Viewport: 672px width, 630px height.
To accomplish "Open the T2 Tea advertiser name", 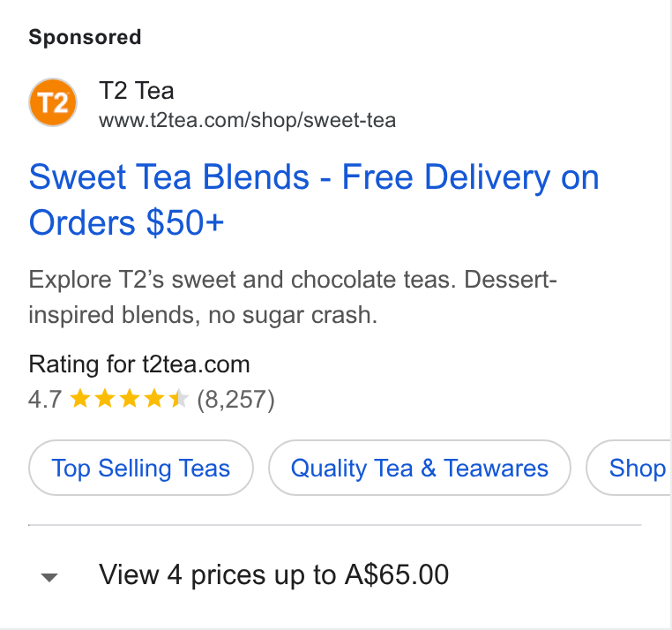I will pos(137,91).
